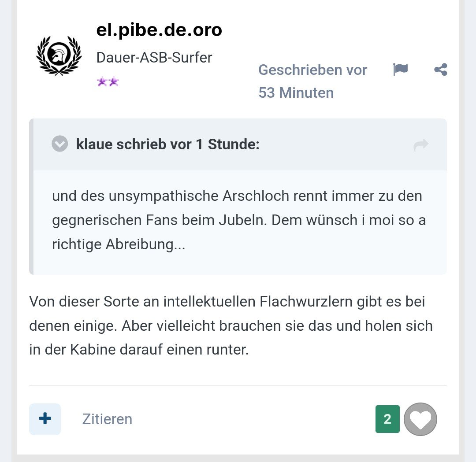Collapse the klaue quote with chevron
This screenshot has height=462, width=476.
tap(60, 144)
